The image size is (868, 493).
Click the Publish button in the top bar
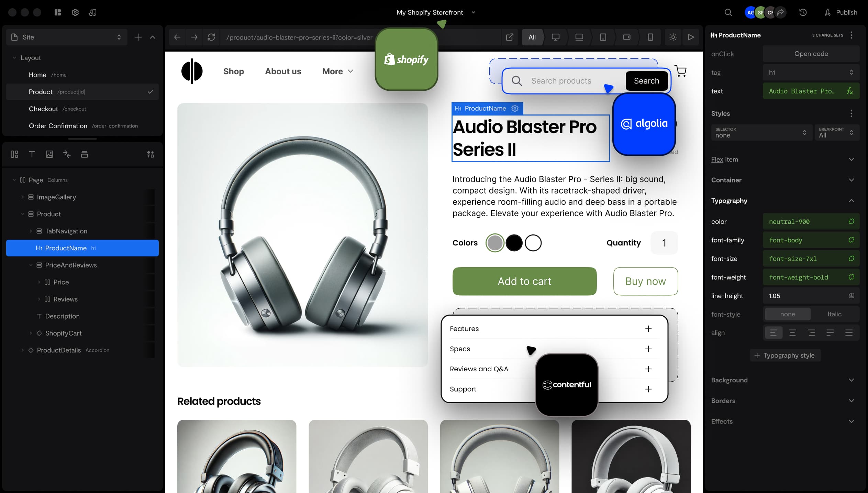pyautogui.click(x=846, y=12)
